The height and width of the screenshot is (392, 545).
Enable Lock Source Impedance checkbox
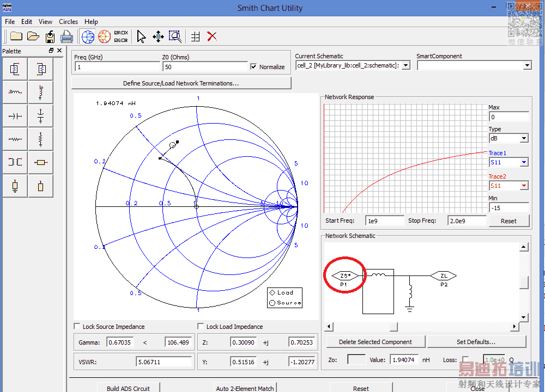point(77,327)
